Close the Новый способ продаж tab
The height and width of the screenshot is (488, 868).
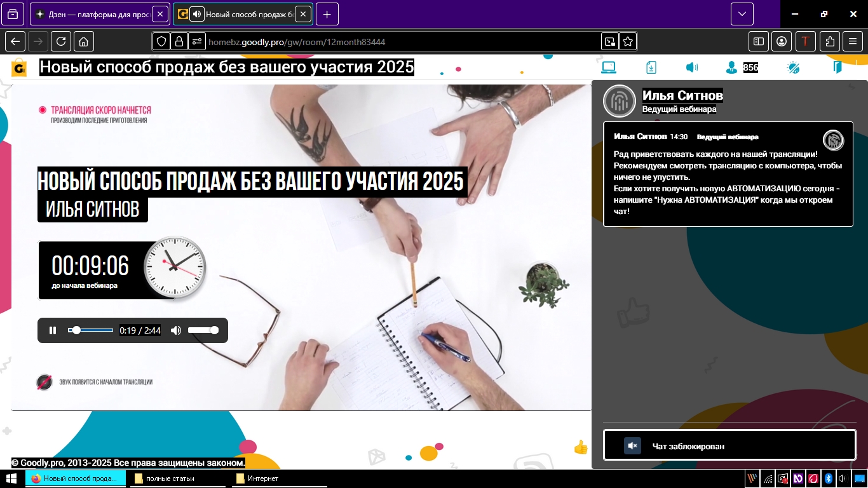pos(304,14)
